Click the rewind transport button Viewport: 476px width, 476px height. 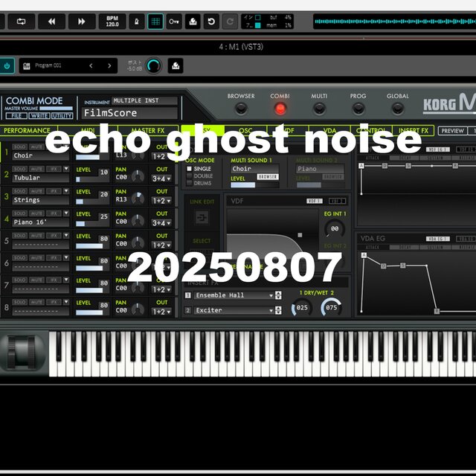(51, 22)
